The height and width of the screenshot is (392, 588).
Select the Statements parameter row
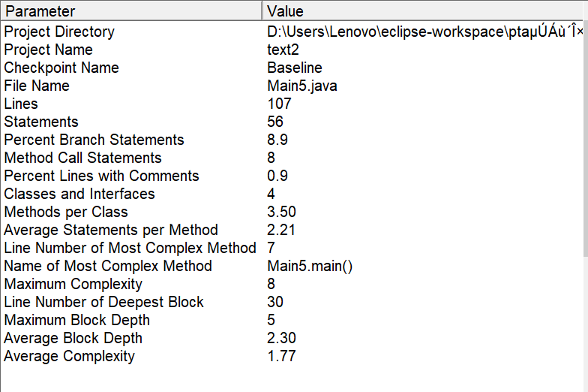coord(41,122)
